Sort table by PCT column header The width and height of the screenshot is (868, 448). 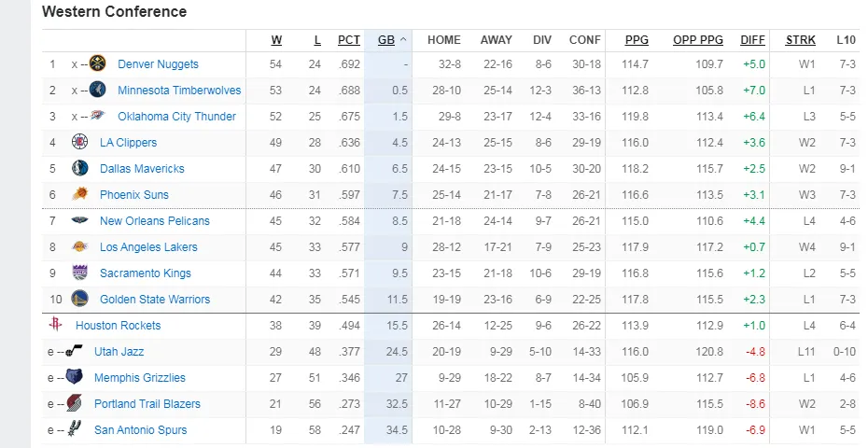[349, 40]
